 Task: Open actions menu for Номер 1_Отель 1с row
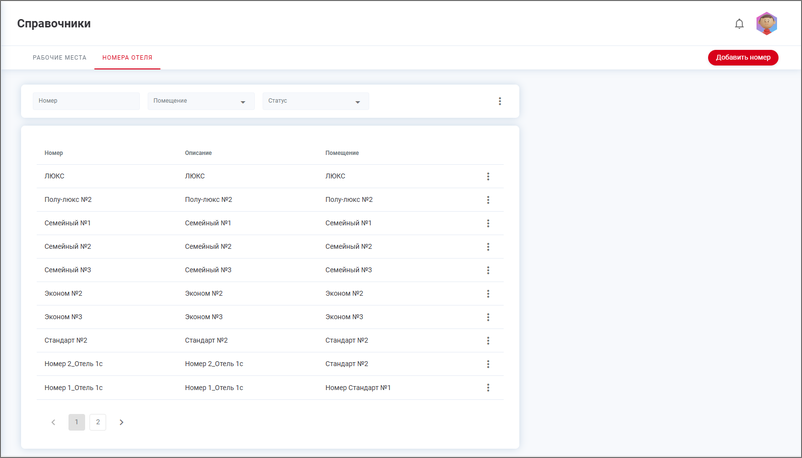(x=488, y=388)
